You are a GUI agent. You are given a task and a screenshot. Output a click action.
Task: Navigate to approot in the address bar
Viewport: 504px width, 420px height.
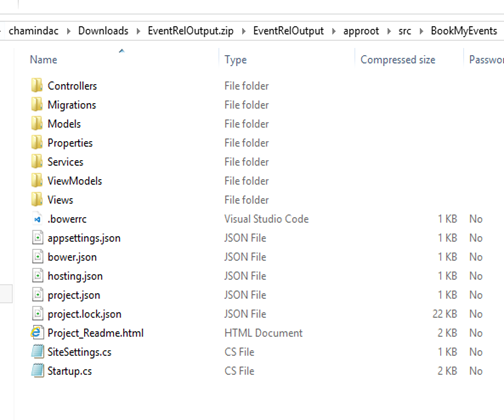point(361,31)
